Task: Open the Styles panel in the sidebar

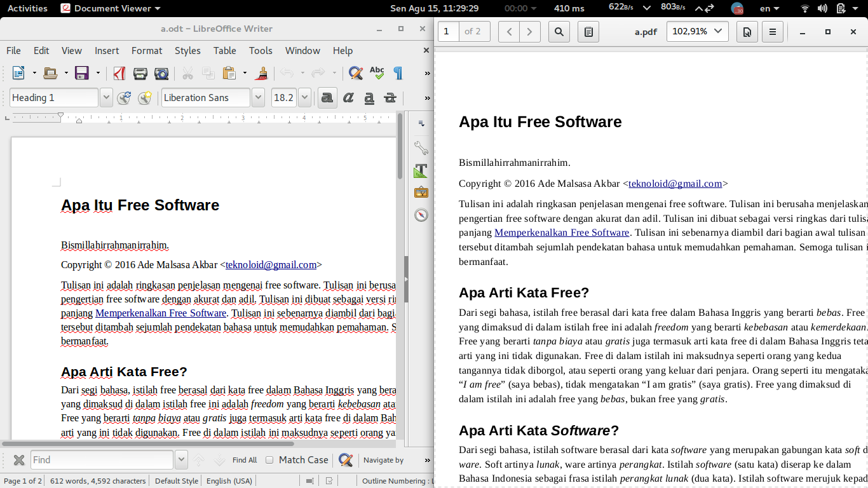Action: coord(420,170)
